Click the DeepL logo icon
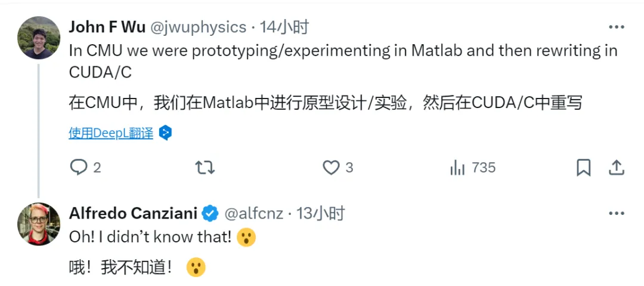 coord(166,133)
